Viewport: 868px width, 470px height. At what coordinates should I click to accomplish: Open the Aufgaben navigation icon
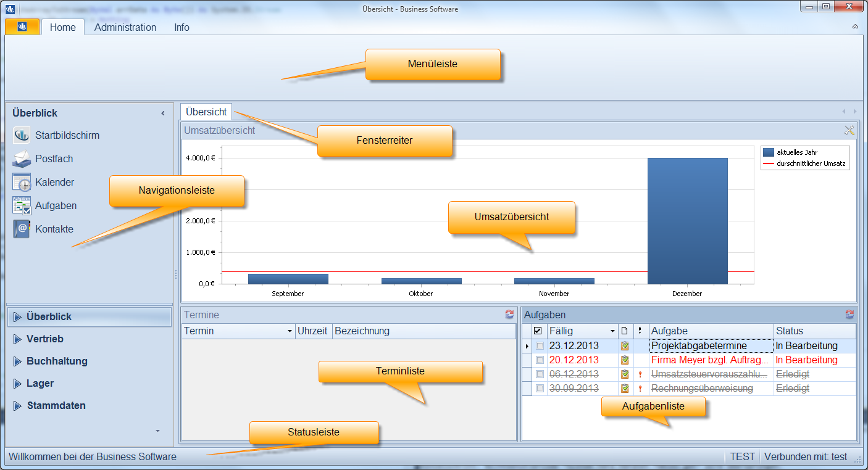(22, 205)
